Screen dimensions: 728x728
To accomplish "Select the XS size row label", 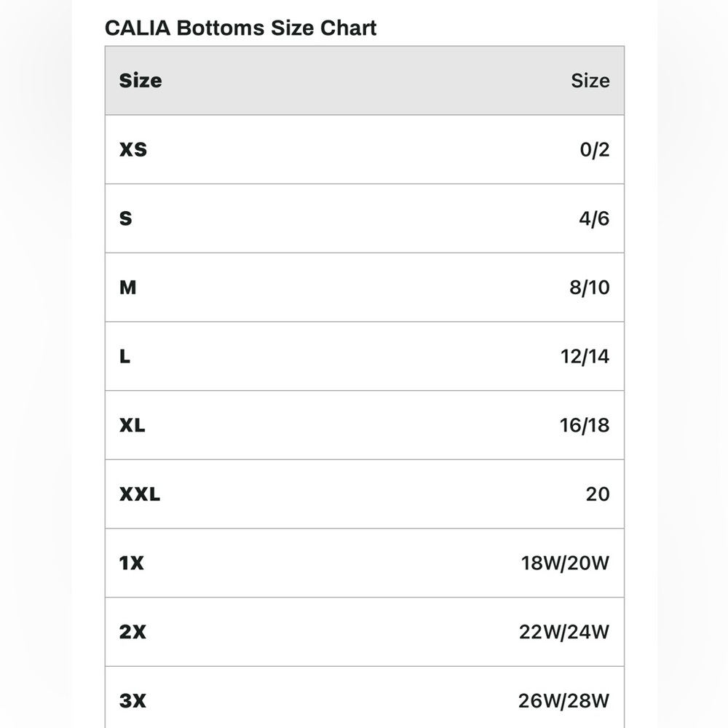I will tap(133, 150).
